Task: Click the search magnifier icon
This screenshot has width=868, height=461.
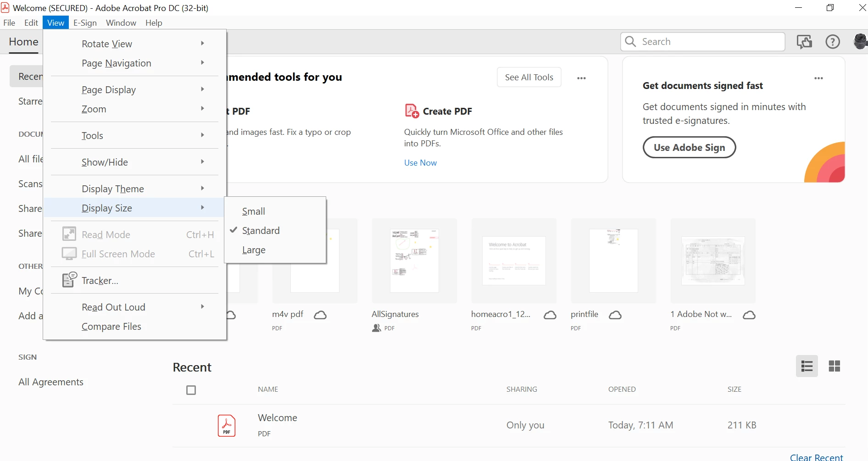Action: point(631,42)
